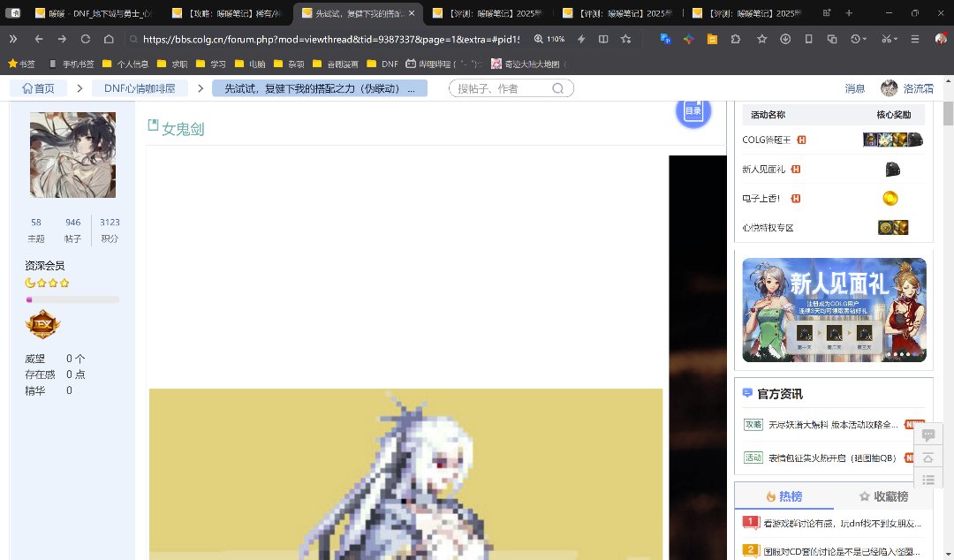The image size is (954, 560).
Task: Open reader view from address bar
Action: 603,39
